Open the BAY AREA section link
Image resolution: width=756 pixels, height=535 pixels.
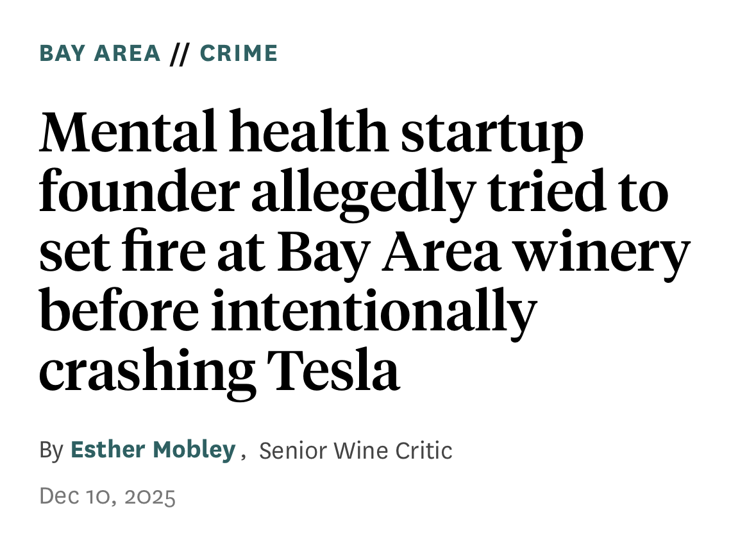pos(100,53)
